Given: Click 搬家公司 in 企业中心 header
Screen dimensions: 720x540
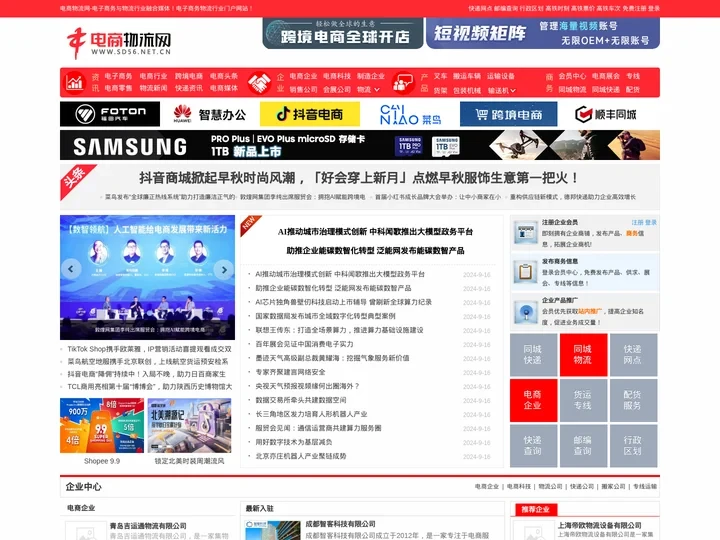Looking at the screenshot, I should 613,486.
